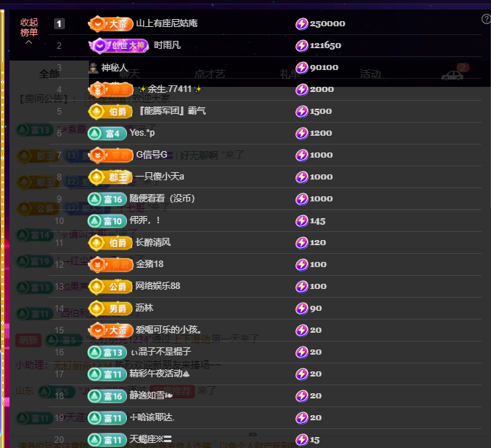Click the lightning coin icon next to 250000
The width and height of the screenshot is (491, 448).
302,24
